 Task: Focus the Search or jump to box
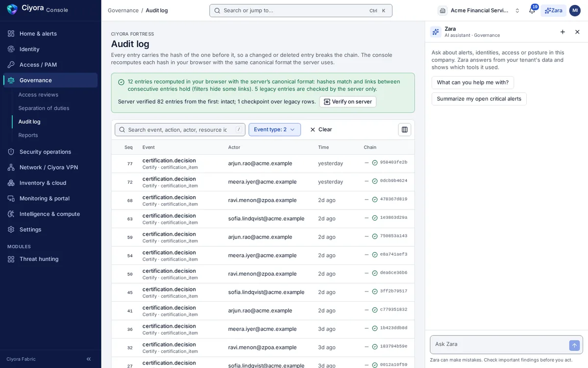point(301,10)
